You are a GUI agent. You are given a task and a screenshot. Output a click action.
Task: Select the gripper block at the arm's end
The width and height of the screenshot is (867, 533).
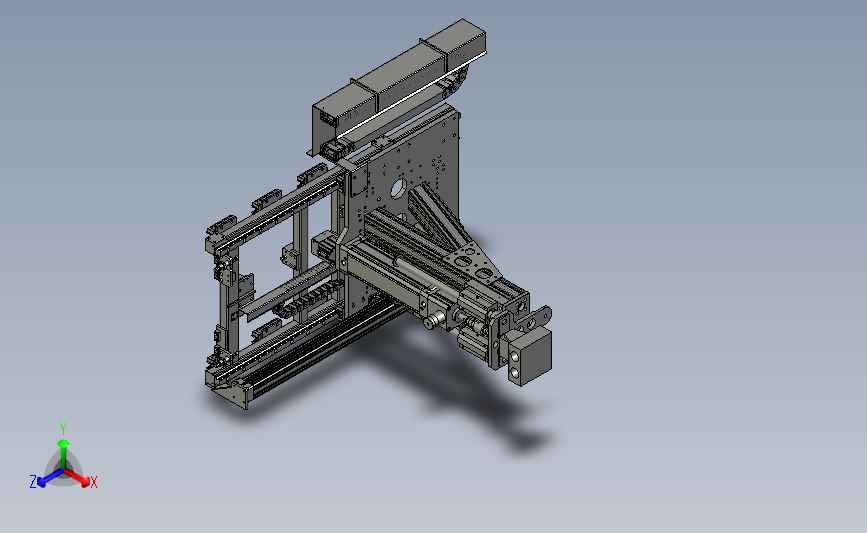pos(530,356)
